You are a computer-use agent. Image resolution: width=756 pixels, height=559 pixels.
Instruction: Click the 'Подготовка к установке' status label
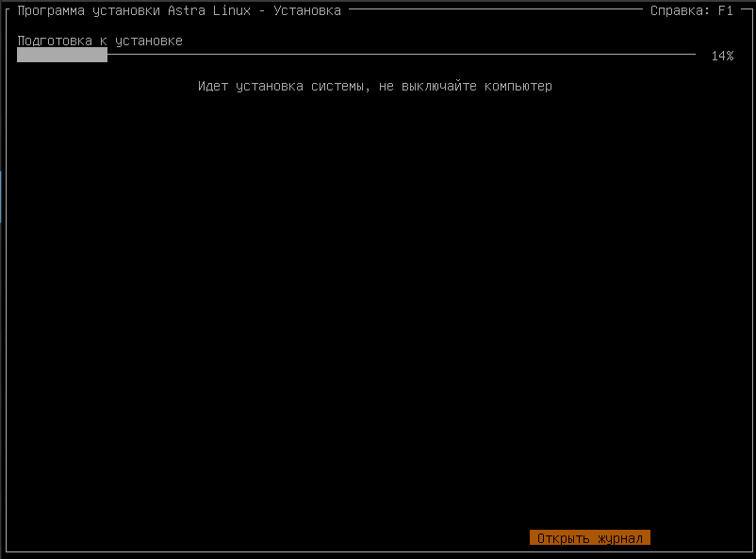100,41
